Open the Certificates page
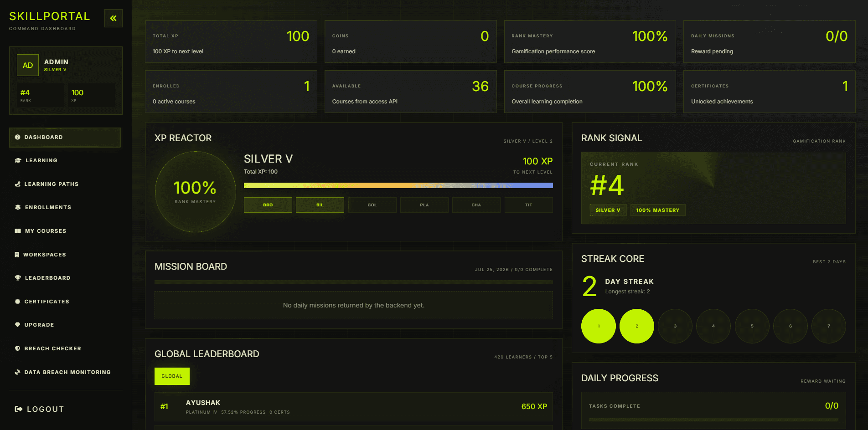Image resolution: width=868 pixels, height=430 pixels. coord(65,302)
